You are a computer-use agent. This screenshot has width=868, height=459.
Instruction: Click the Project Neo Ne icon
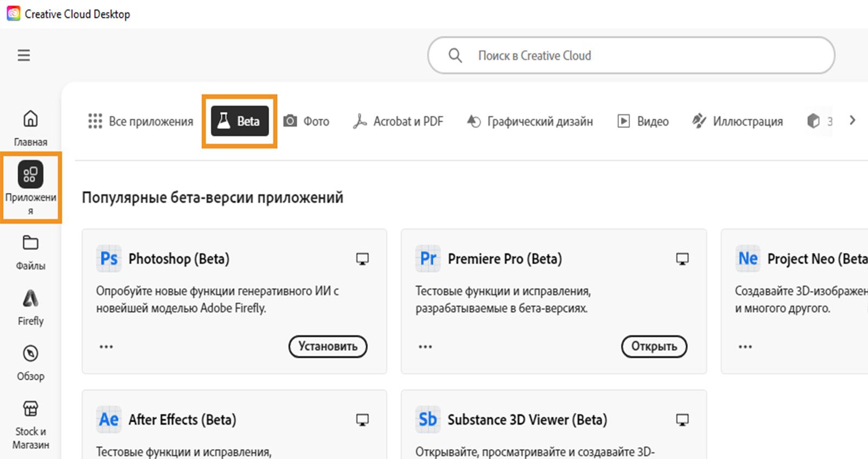coord(748,258)
